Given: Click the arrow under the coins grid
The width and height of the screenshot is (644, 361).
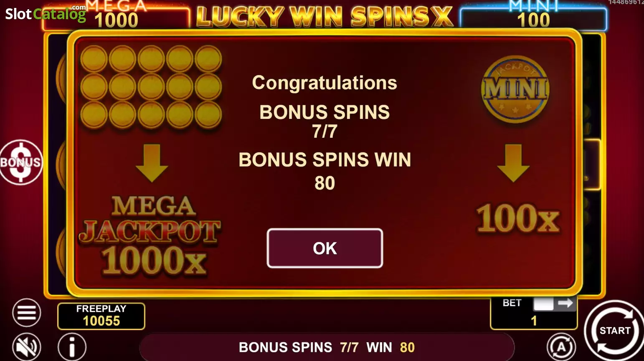Looking at the screenshot, I should click(152, 163).
